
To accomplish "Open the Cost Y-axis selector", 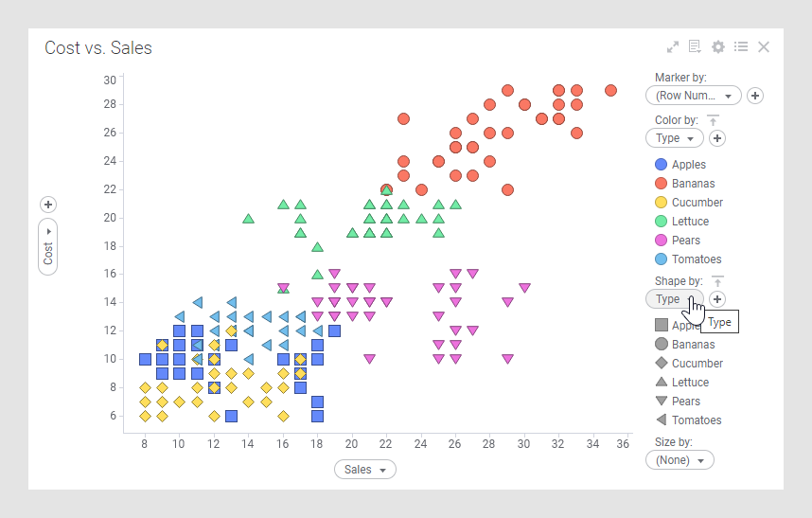I will pyautogui.click(x=48, y=247).
